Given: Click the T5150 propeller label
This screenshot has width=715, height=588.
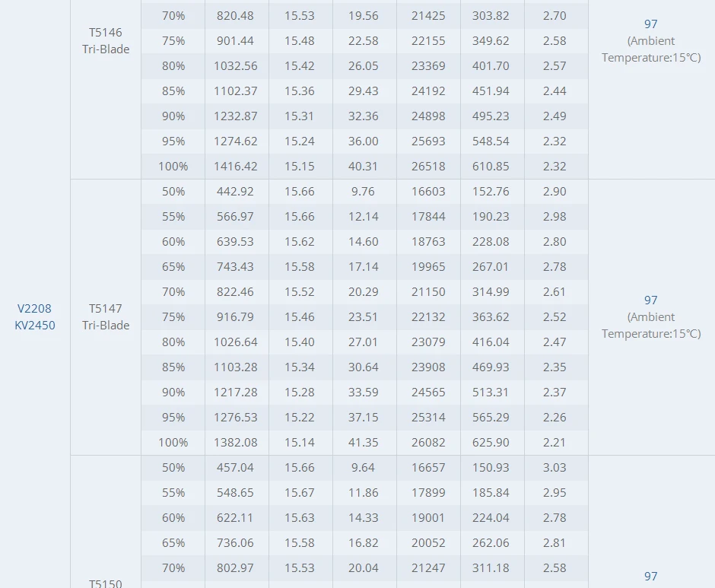Looking at the screenshot, I should tap(106, 583).
